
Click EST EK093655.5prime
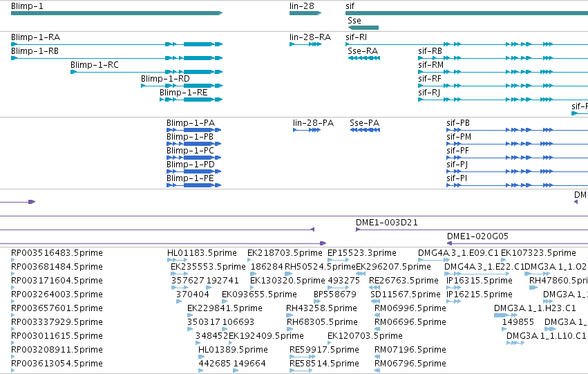260,294
